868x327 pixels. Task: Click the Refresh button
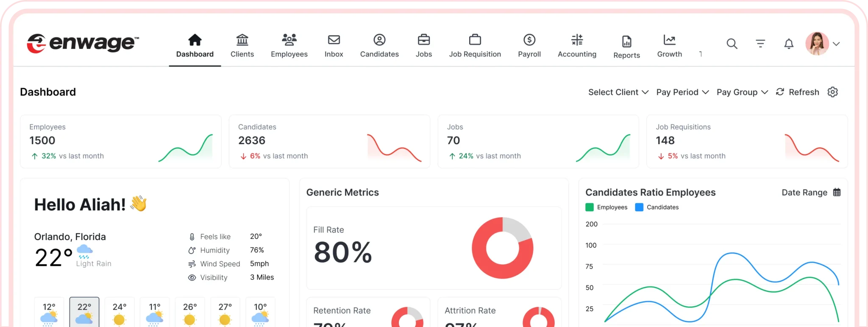click(798, 92)
